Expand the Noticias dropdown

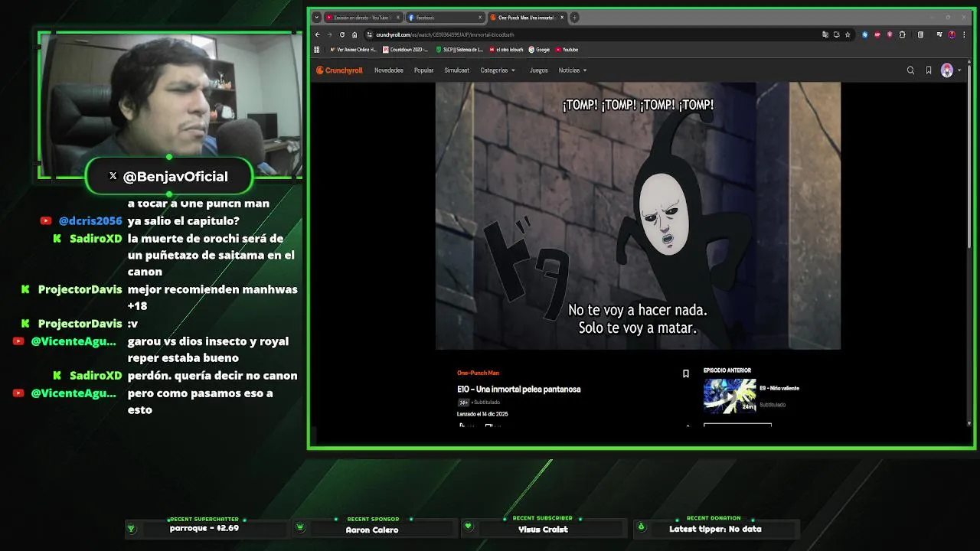(x=573, y=70)
